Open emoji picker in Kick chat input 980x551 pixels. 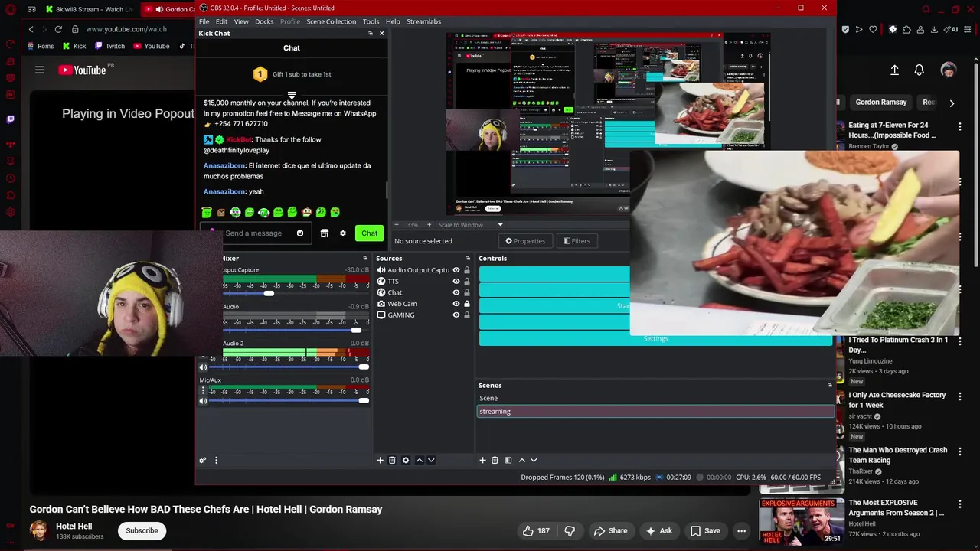point(300,233)
